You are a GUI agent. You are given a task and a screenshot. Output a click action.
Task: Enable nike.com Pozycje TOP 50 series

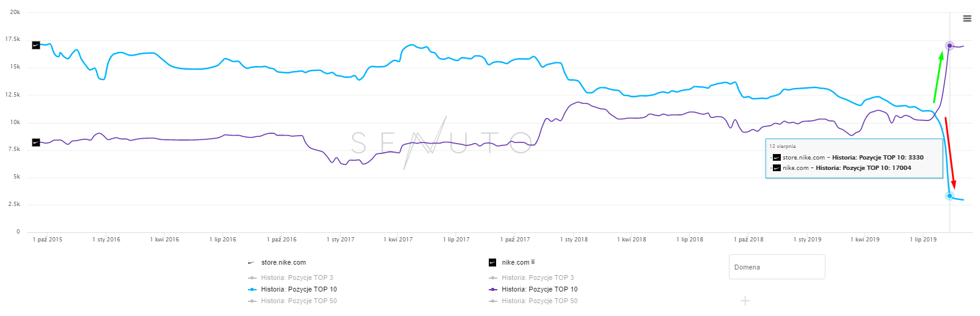(x=539, y=301)
